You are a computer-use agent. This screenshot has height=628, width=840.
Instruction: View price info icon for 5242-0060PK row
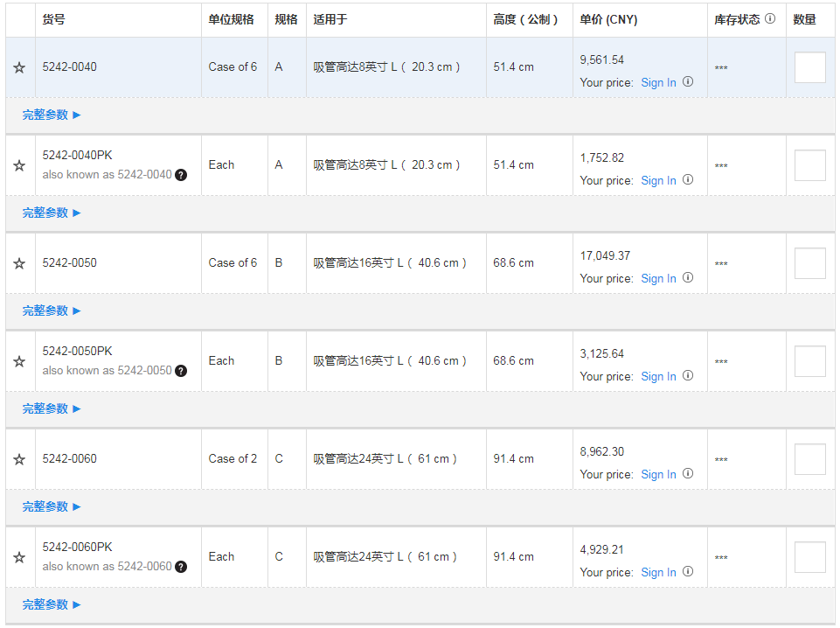[x=688, y=572]
